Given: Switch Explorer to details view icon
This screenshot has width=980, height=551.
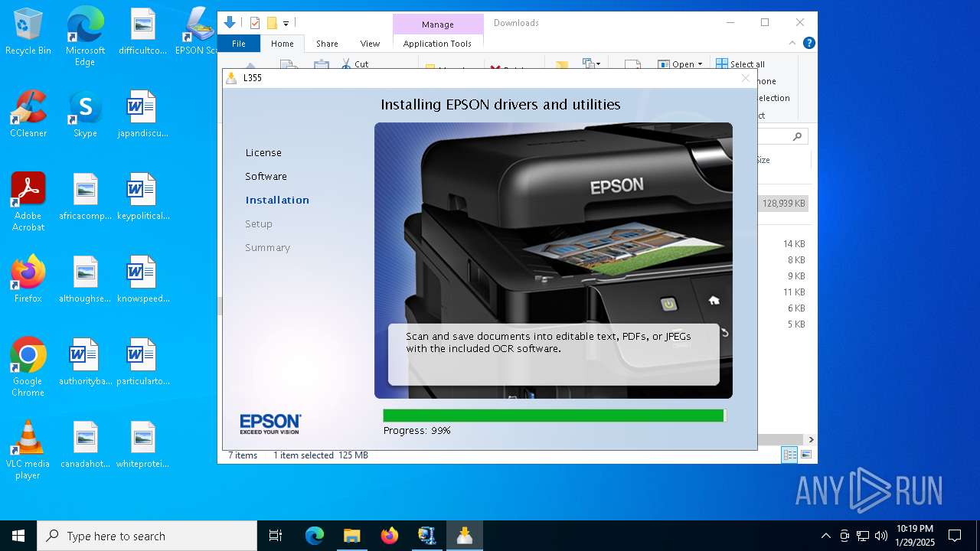Looking at the screenshot, I should pyautogui.click(x=789, y=455).
